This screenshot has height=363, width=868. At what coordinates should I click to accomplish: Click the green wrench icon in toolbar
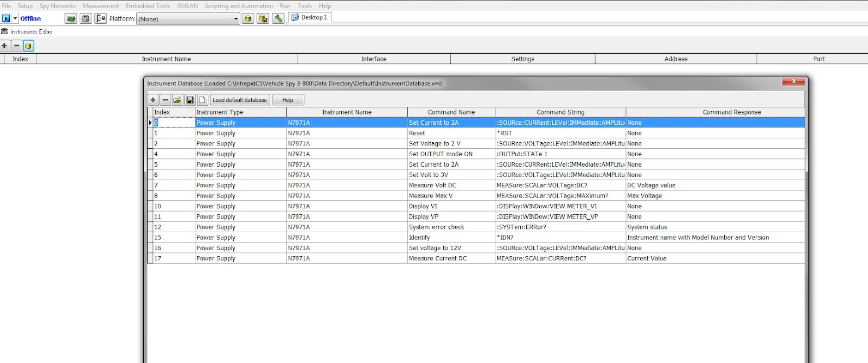[278, 18]
